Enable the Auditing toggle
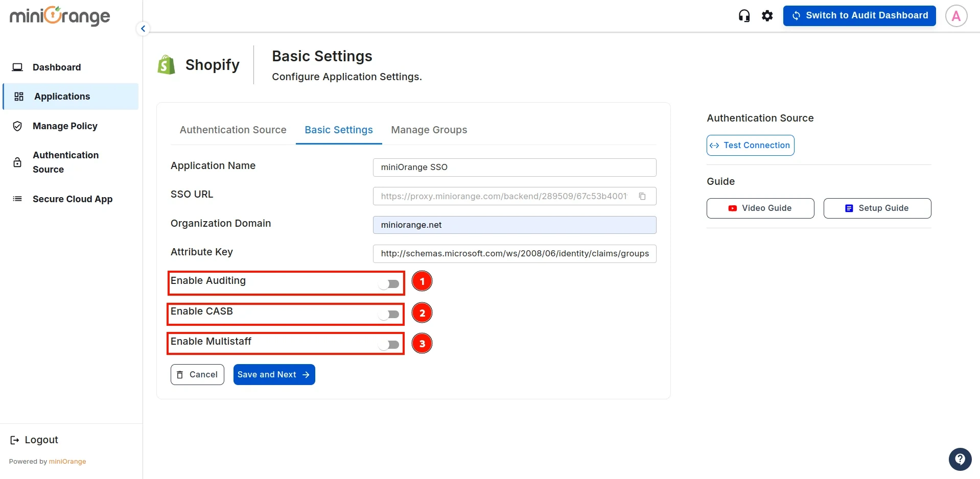This screenshot has height=479, width=980. pyautogui.click(x=389, y=284)
